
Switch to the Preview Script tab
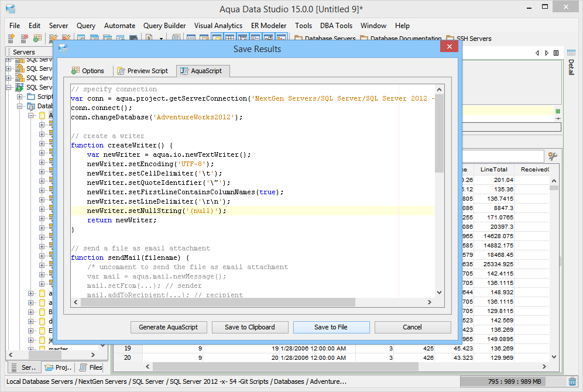pyautogui.click(x=143, y=71)
